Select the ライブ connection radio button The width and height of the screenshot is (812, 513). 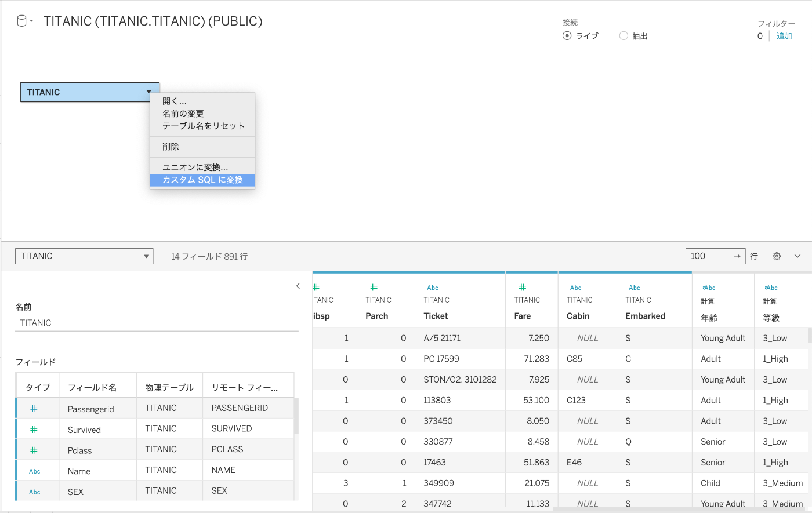point(567,35)
